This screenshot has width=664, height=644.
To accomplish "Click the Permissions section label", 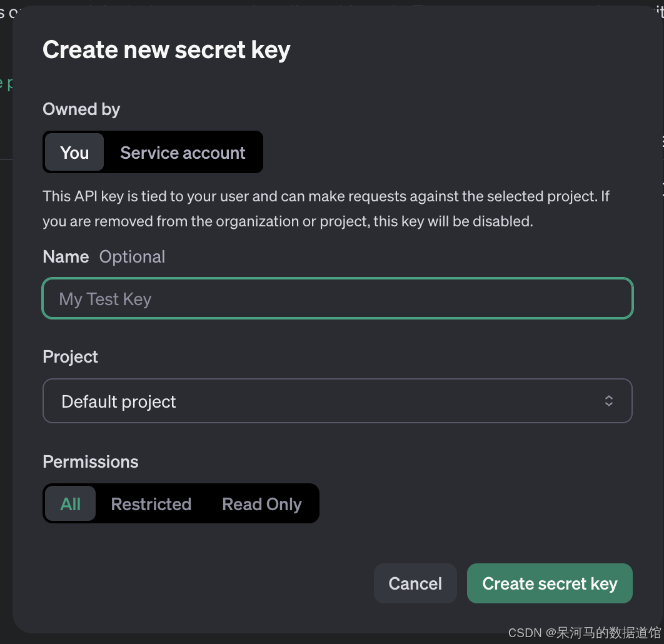I will [90, 462].
